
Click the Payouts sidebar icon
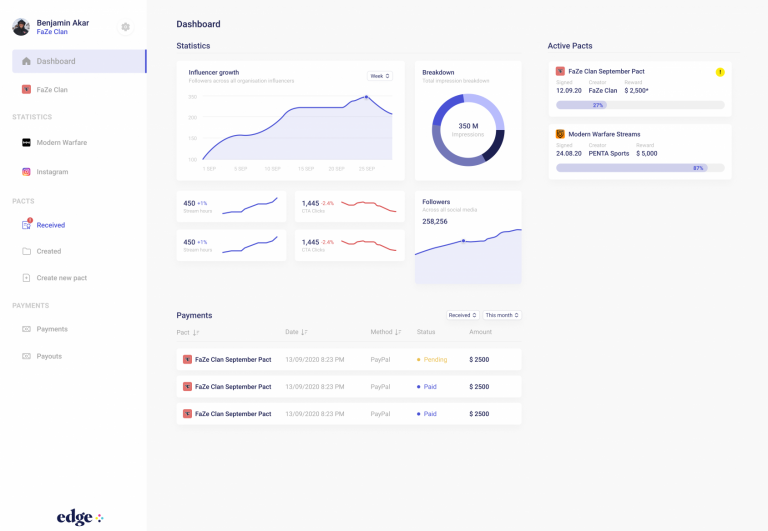pos(26,356)
